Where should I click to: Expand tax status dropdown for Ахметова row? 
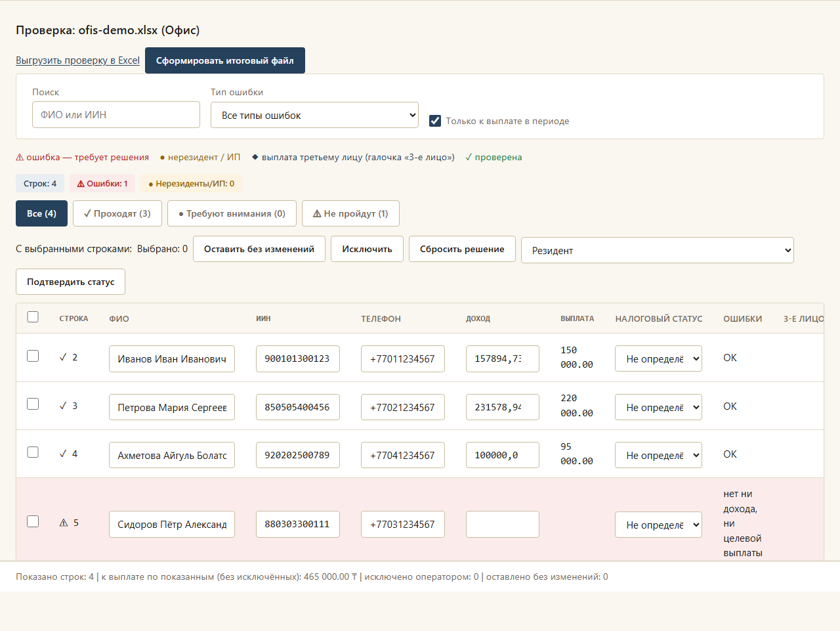658,455
